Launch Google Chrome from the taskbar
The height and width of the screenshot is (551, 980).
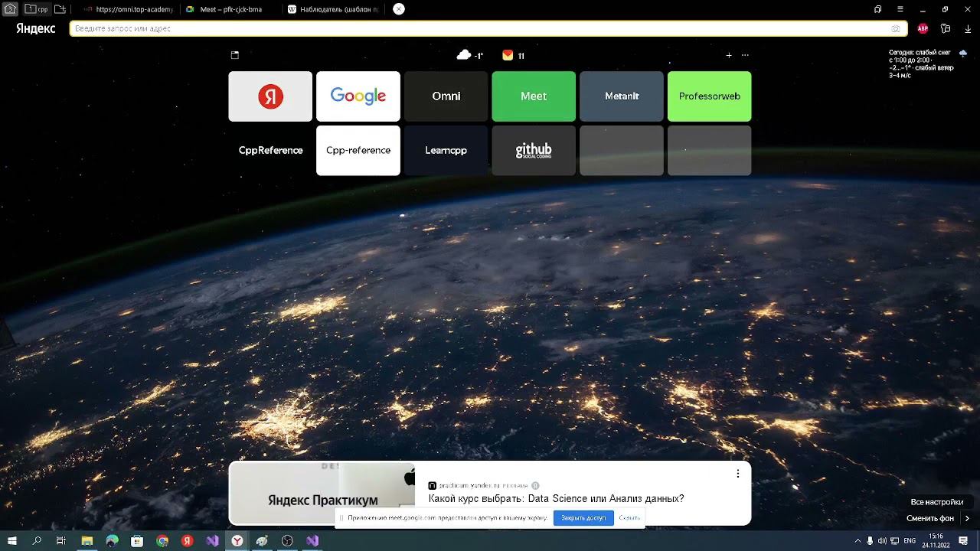pos(162,541)
